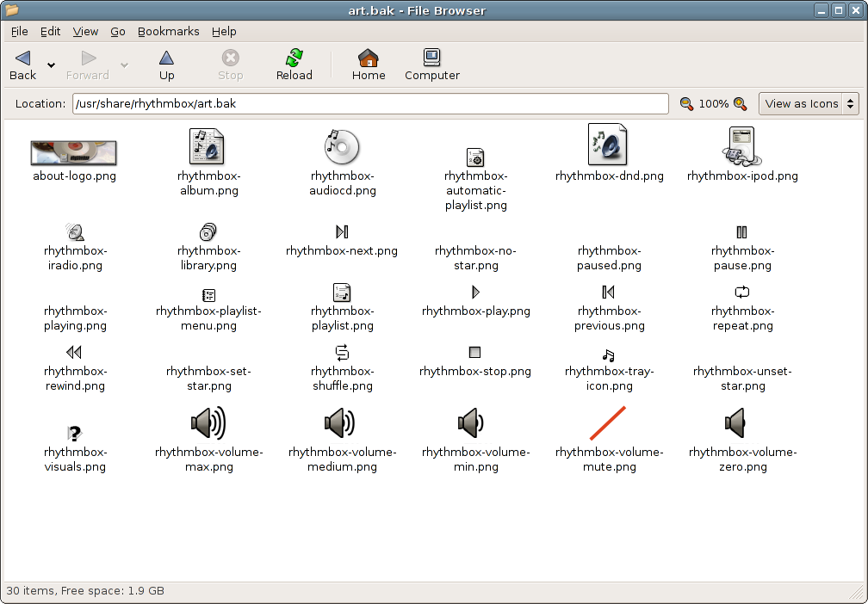Select the rhythmbox-visuals.png question mark icon
Screen dimensions: 868x604
coord(75,433)
